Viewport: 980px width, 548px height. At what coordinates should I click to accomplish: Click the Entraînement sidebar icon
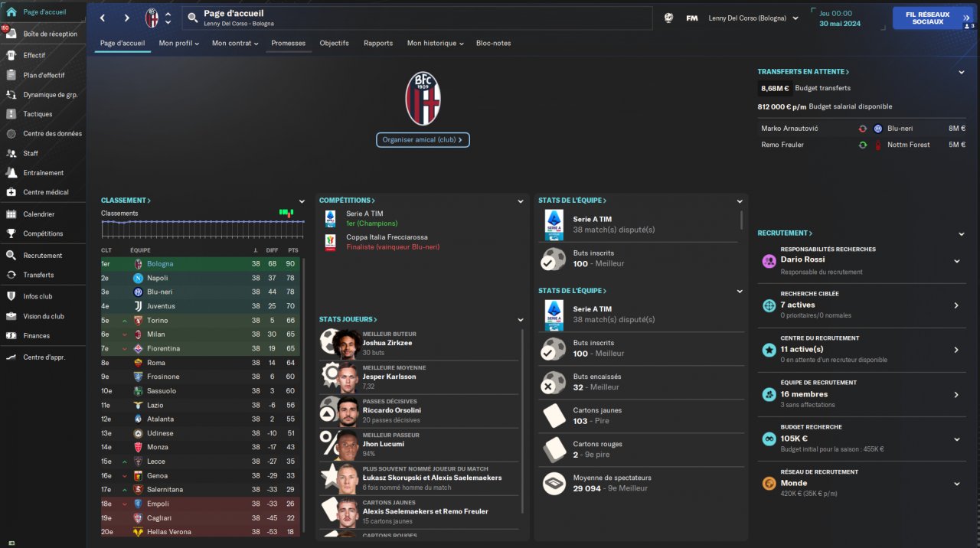(11, 172)
